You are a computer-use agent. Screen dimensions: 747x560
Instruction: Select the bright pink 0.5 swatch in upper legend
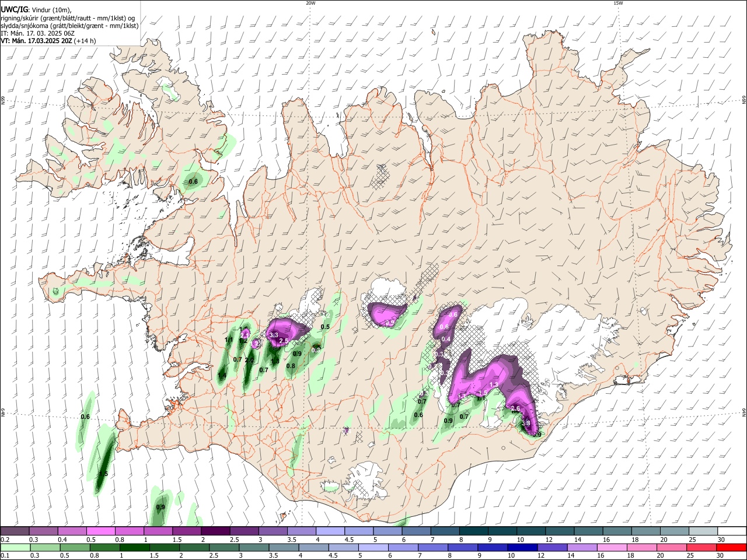[101, 531]
